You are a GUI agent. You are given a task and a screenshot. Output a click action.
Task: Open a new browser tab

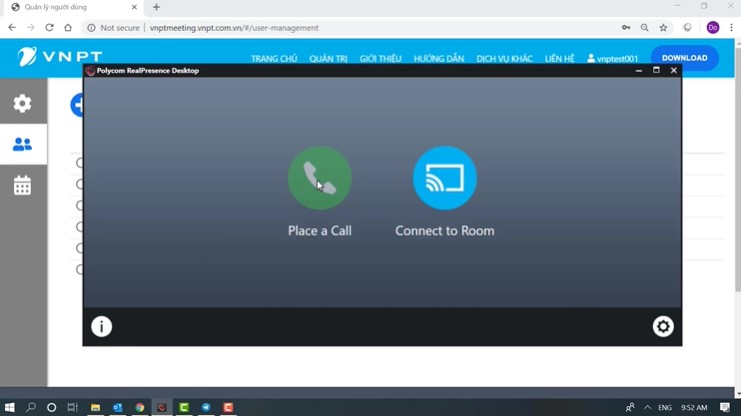pos(156,7)
